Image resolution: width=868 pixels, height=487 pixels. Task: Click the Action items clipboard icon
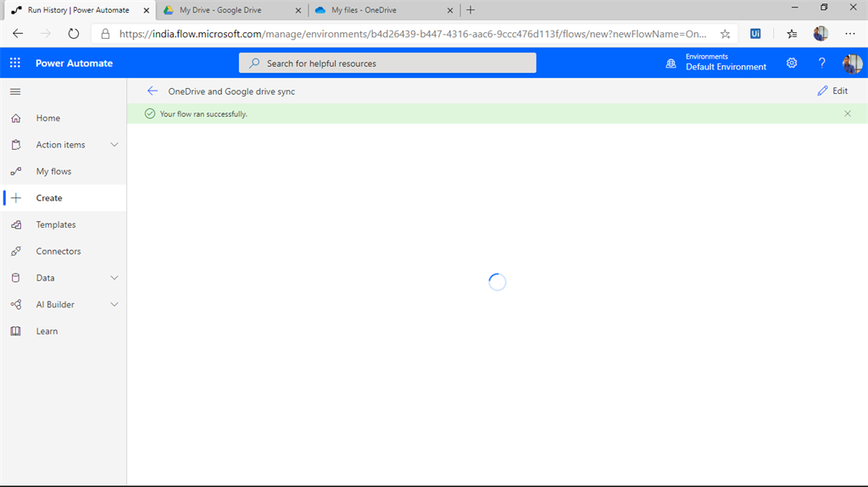(16, 145)
